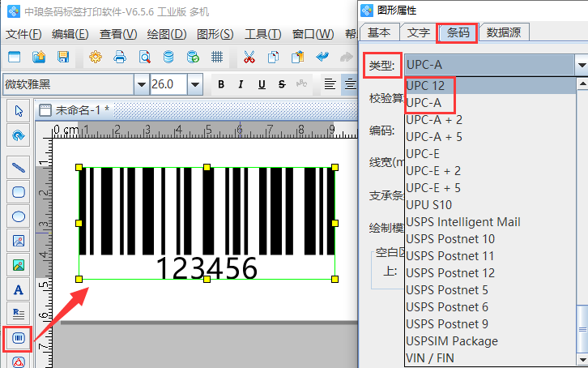Click the font size field showing 26.0
588x368 pixels.
point(168,84)
